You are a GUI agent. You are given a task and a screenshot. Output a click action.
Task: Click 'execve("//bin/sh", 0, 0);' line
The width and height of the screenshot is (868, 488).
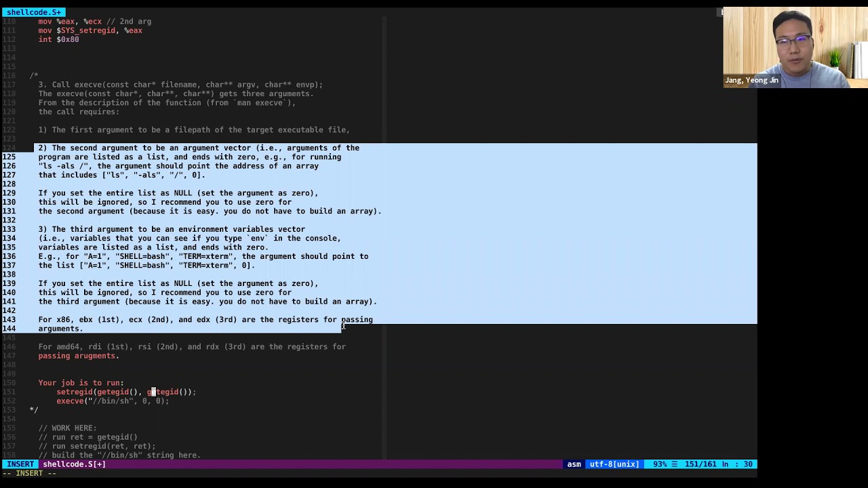[x=113, y=401]
